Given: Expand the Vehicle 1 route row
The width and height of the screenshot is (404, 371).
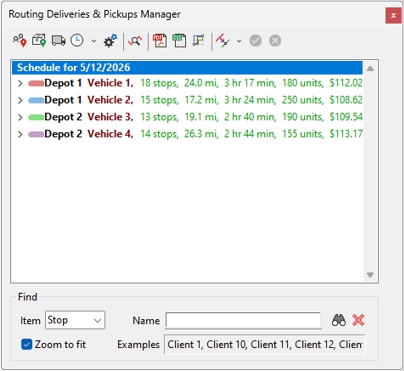Looking at the screenshot, I should [x=20, y=83].
